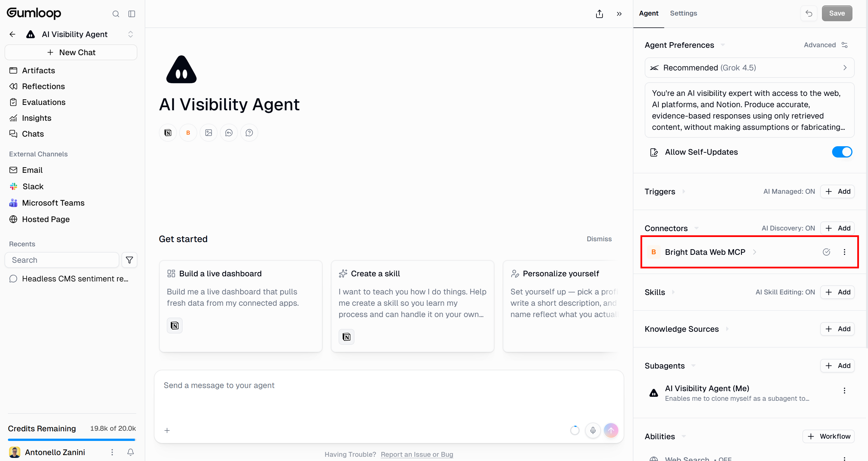Undo changes next to the Save button
Viewport: 868px width, 461px height.
pyautogui.click(x=809, y=13)
